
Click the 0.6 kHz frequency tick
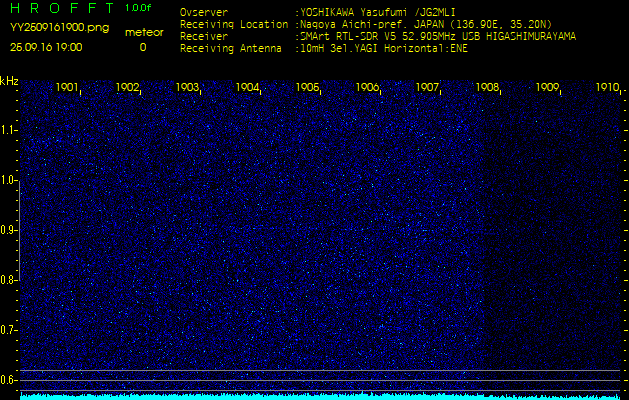click(9, 380)
